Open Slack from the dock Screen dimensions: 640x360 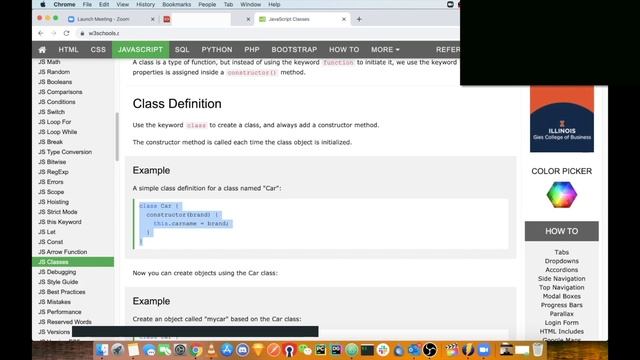[382, 350]
